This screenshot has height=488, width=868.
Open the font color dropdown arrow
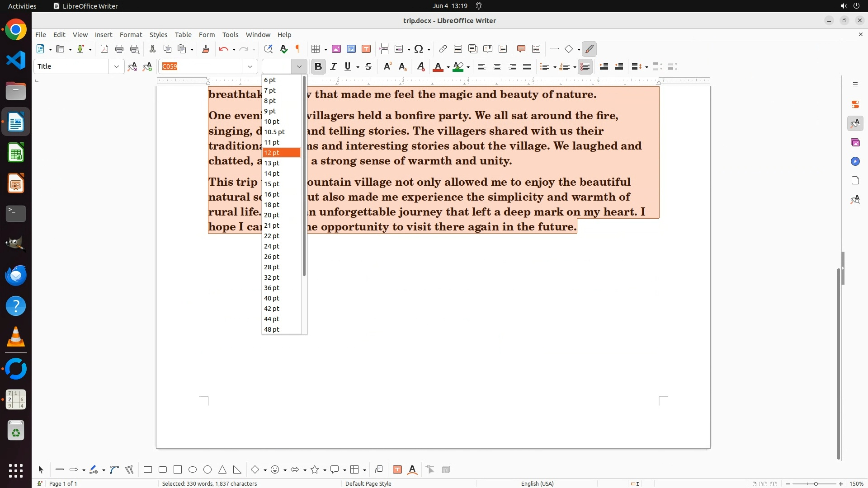pos(448,67)
